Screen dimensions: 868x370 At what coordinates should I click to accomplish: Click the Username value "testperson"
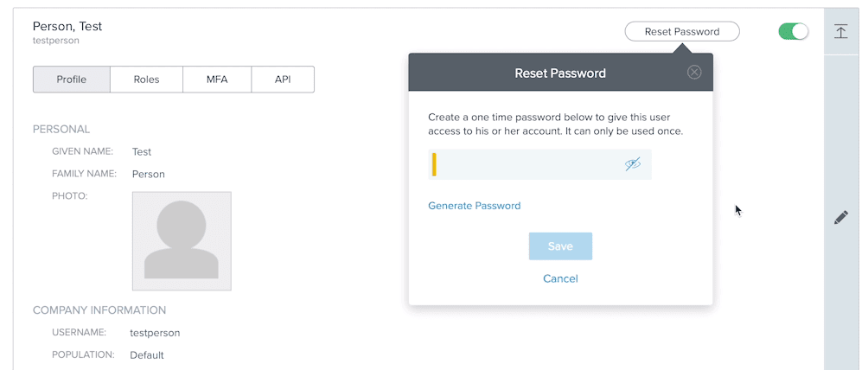(x=155, y=332)
